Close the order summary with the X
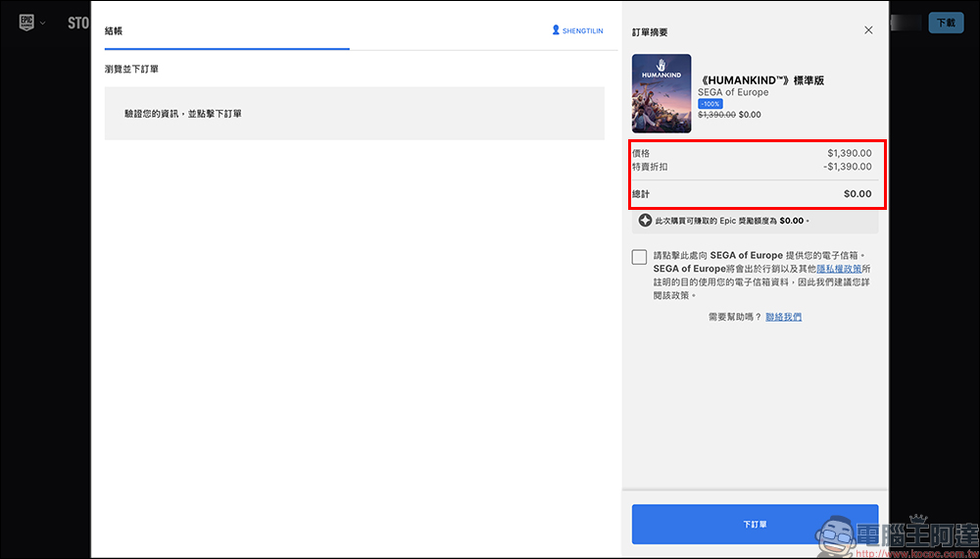The image size is (980, 559). click(868, 30)
